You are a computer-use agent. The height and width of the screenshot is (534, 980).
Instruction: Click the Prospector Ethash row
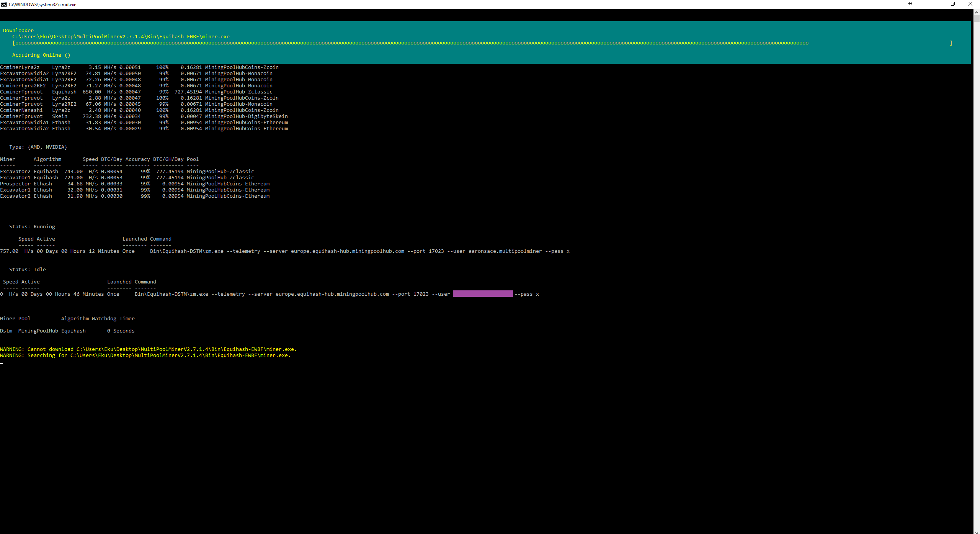[135, 184]
